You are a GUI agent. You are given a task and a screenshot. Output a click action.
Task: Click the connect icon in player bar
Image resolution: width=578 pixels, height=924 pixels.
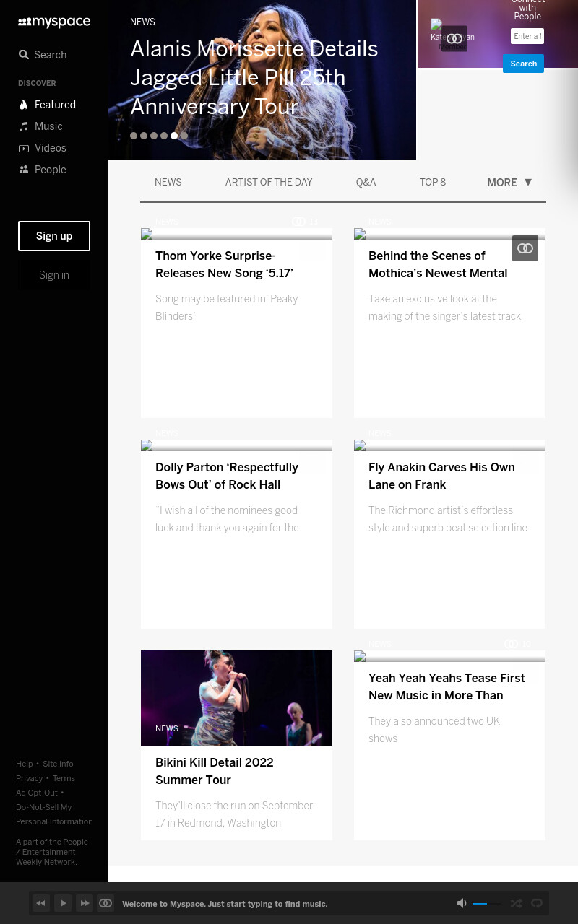(105, 903)
